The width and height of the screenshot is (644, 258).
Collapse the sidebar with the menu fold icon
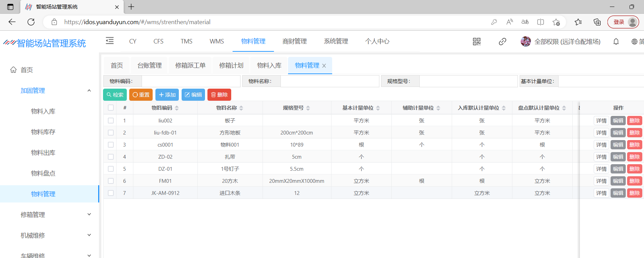pos(110,41)
